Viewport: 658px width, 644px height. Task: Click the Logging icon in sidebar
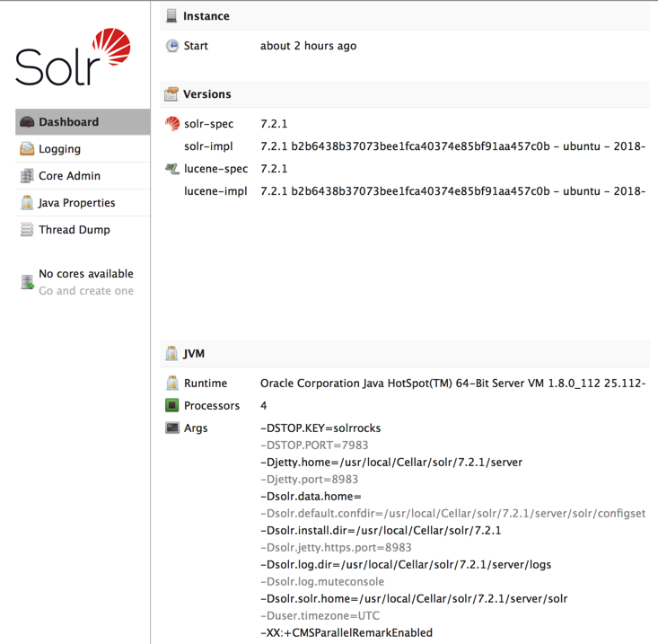pyautogui.click(x=27, y=149)
